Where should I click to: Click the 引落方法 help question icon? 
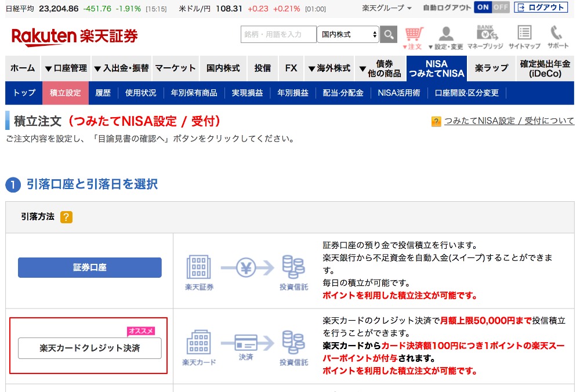tap(66, 217)
